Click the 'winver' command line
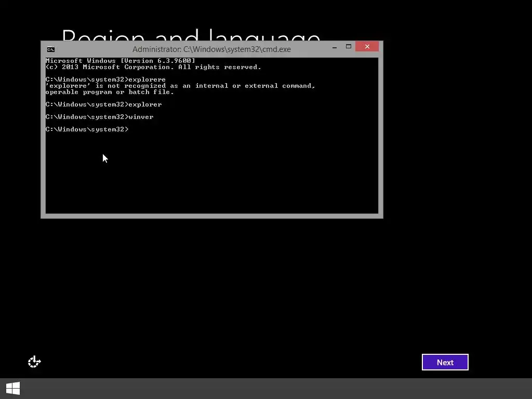The width and height of the screenshot is (532, 399). (x=99, y=117)
